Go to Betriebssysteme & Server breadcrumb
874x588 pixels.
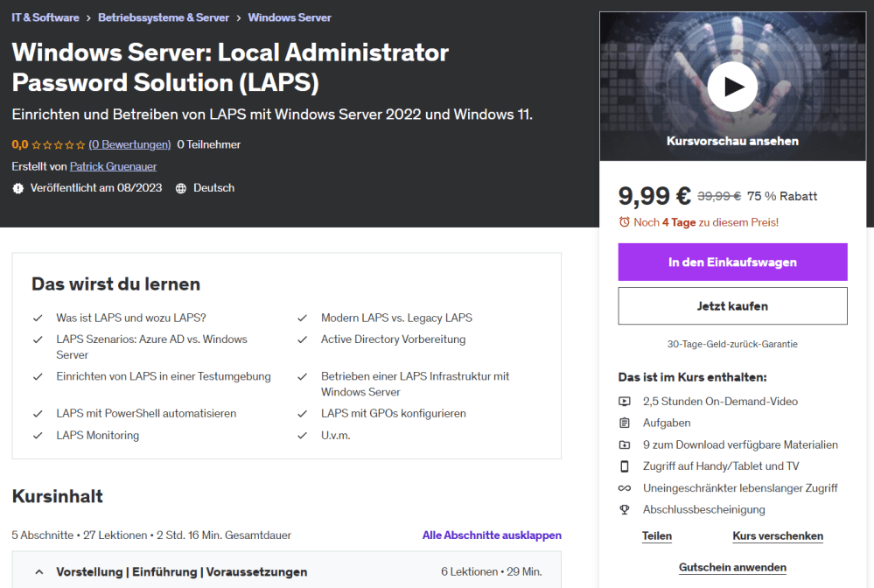coord(164,17)
